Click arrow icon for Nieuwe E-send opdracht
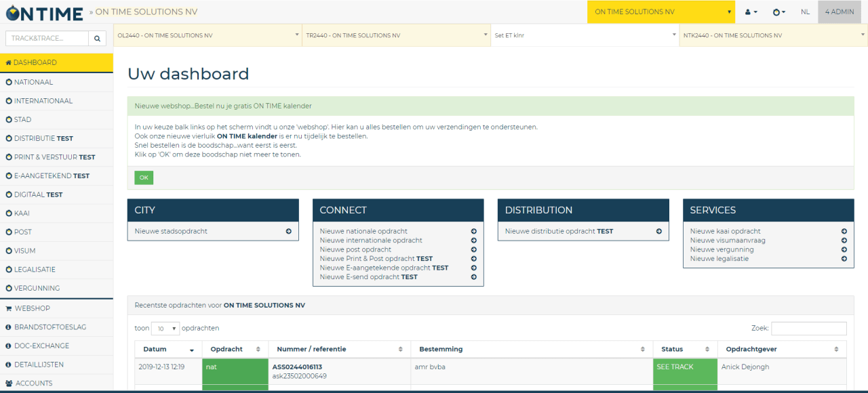 (x=473, y=277)
